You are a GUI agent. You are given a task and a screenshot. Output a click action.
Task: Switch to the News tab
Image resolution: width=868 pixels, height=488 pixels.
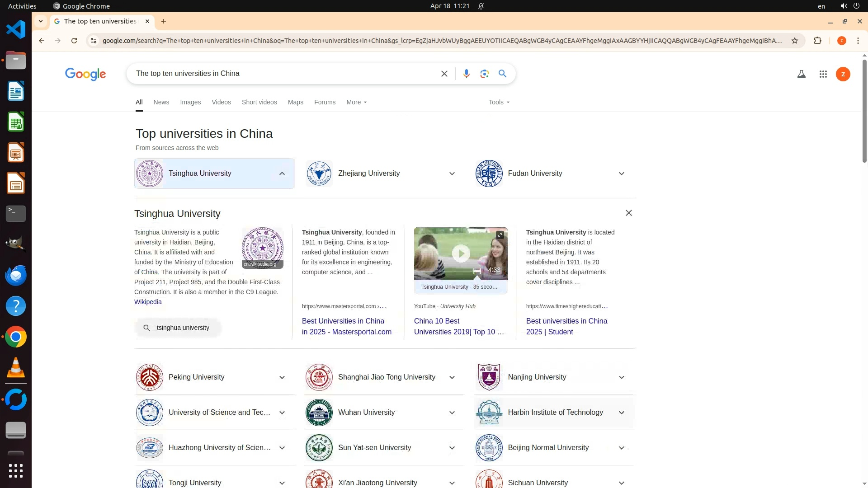pos(161,102)
